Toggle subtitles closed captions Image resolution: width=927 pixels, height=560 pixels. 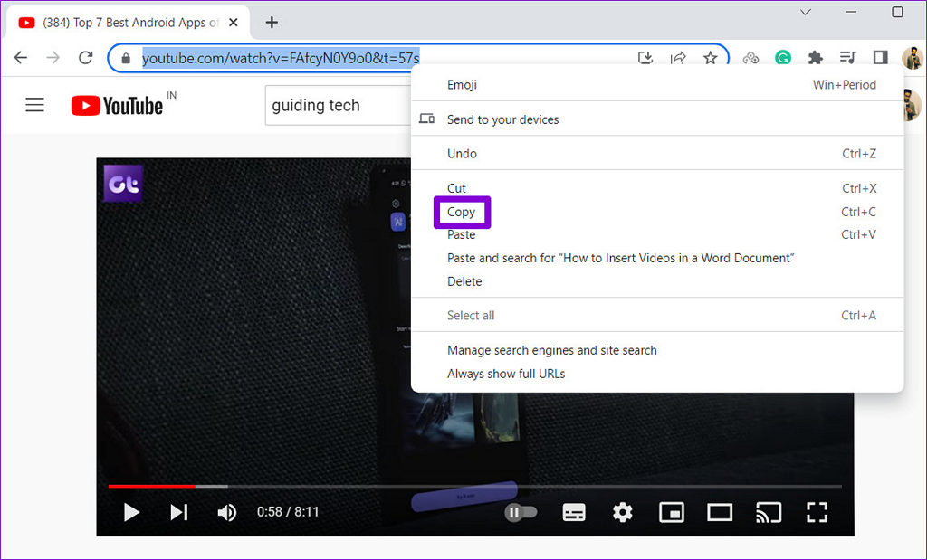pos(574,513)
